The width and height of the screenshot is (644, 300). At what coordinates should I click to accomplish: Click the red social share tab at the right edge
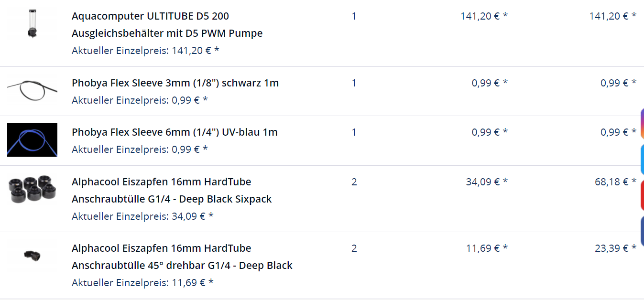(x=642, y=195)
